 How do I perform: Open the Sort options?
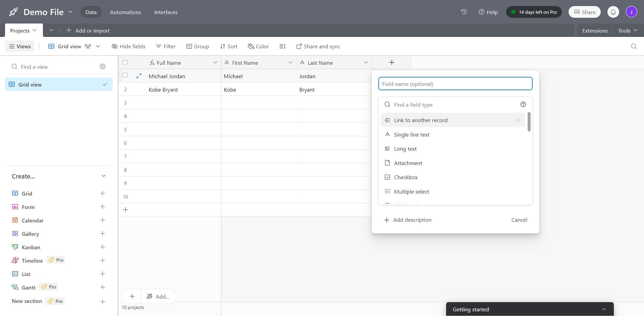coord(228,46)
